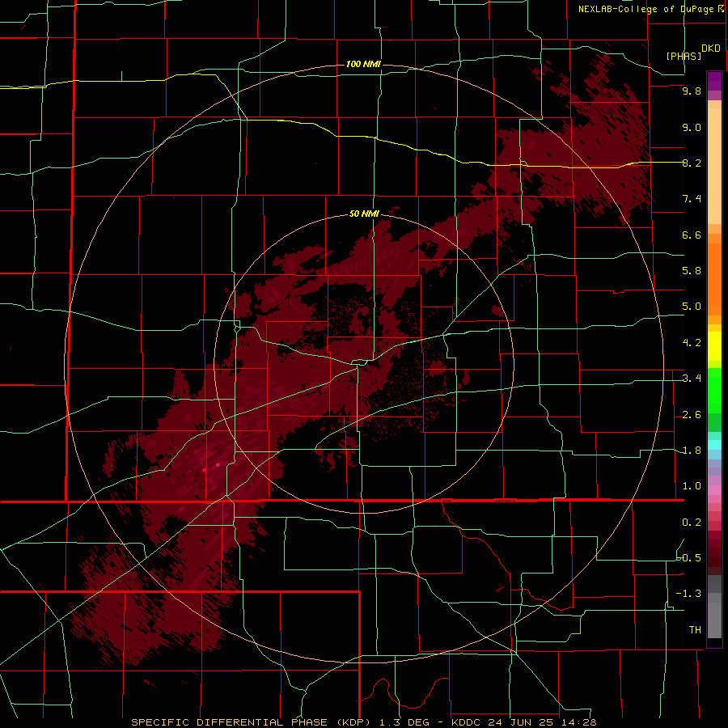Viewport: 728px width, 728px height.
Task: Click the TH threshold legend label
Action: (695, 629)
